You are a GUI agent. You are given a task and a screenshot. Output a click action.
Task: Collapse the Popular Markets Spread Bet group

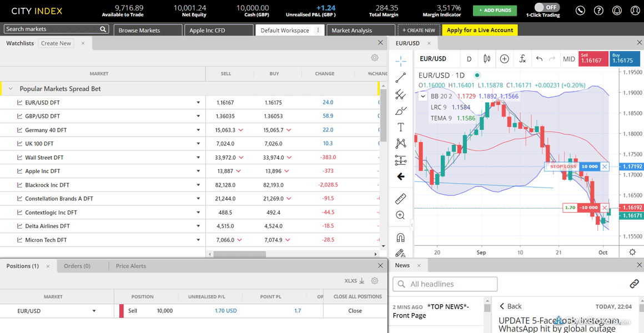11,89
